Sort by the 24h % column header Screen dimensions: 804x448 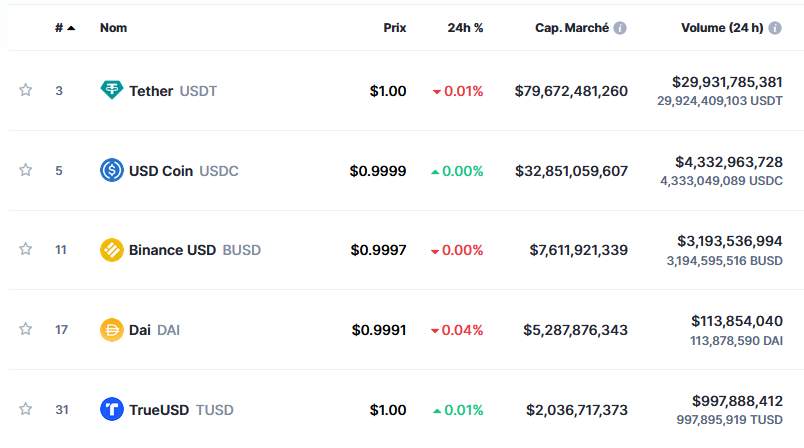pyautogui.click(x=465, y=28)
